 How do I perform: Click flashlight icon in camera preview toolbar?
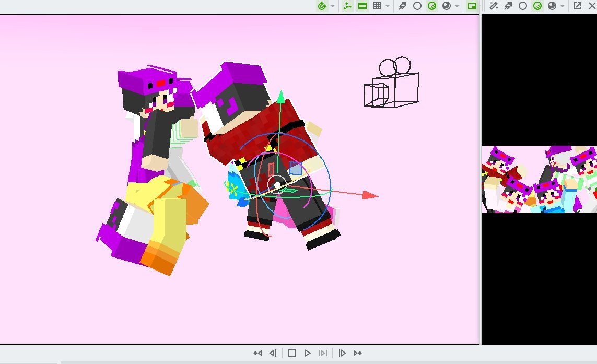(508, 6)
